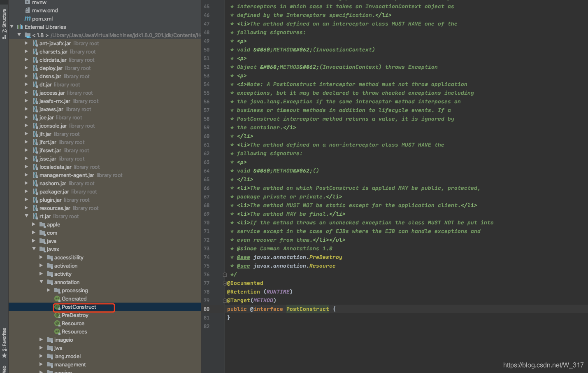
Task: Select management-agent.jar in the tree
Action: point(67,175)
